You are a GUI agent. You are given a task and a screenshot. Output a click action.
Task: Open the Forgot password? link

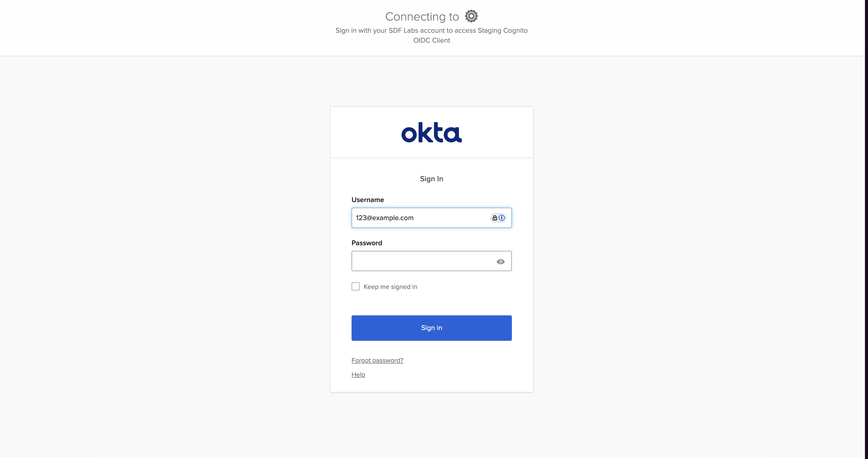point(377,360)
